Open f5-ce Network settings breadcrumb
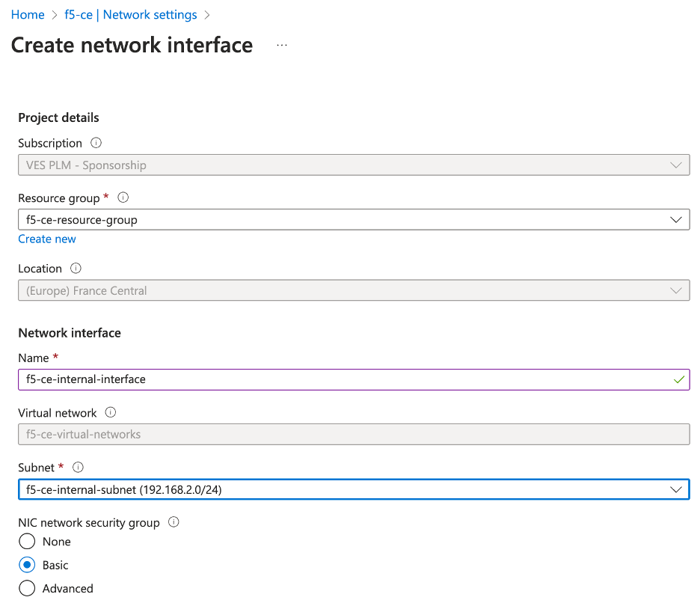The width and height of the screenshot is (700, 603). tap(131, 14)
